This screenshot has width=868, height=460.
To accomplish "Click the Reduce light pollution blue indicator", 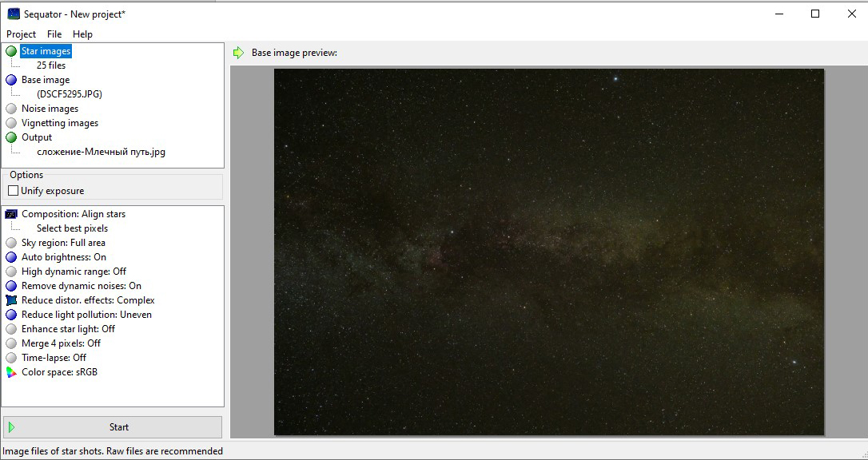I will [11, 315].
